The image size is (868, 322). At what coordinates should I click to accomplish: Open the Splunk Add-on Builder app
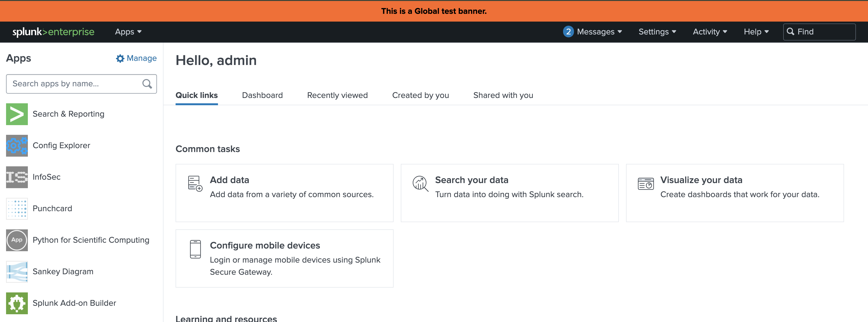[74, 303]
